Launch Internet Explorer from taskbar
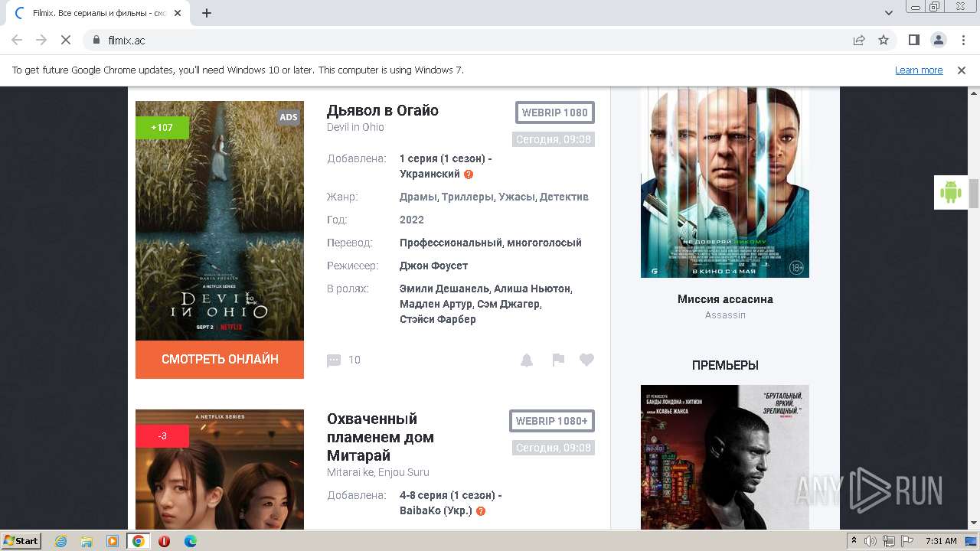The image size is (980, 551). click(61, 541)
